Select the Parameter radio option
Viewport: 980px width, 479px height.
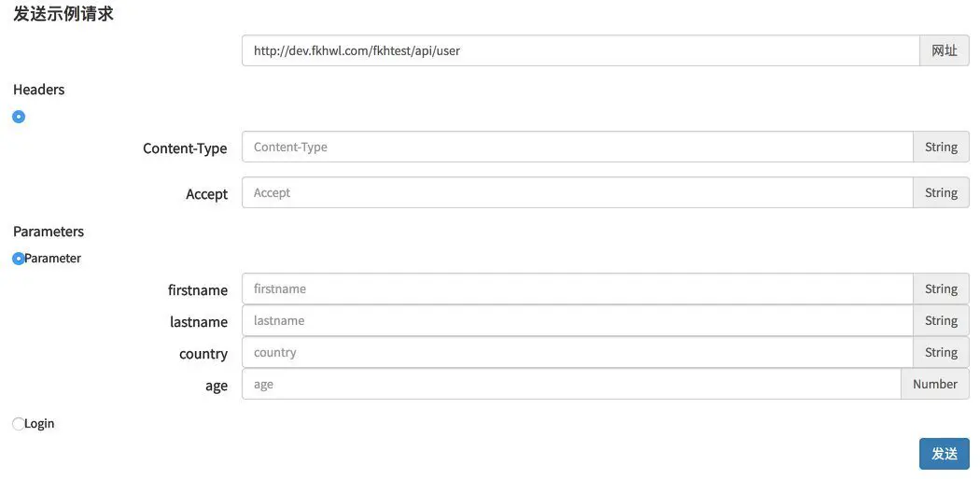coord(19,259)
